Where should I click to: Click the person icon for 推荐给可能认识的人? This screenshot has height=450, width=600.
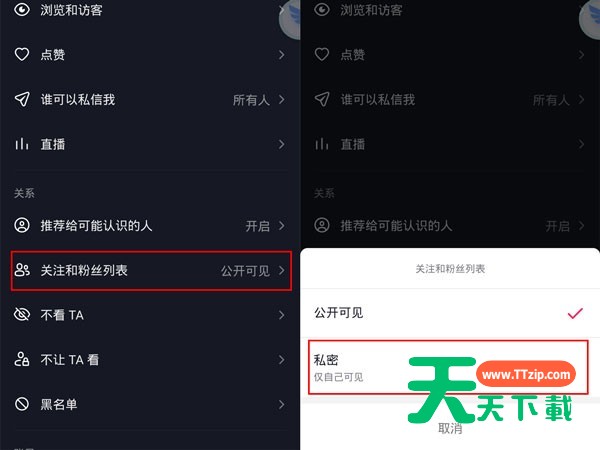[x=22, y=225]
